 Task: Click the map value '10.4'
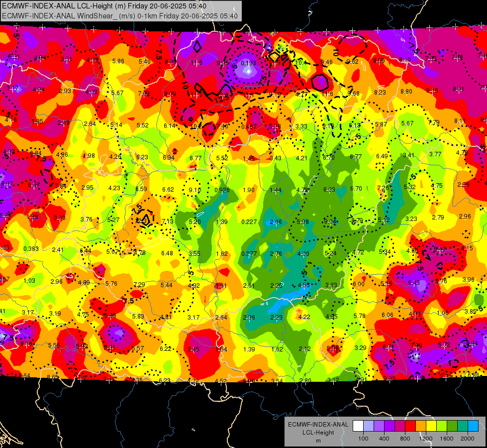[x=301, y=63]
